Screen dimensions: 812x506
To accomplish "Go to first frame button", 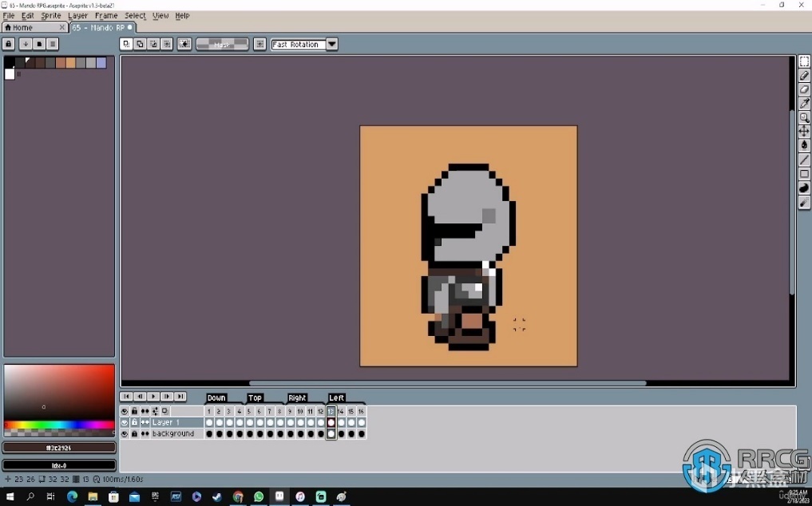I will point(126,396).
